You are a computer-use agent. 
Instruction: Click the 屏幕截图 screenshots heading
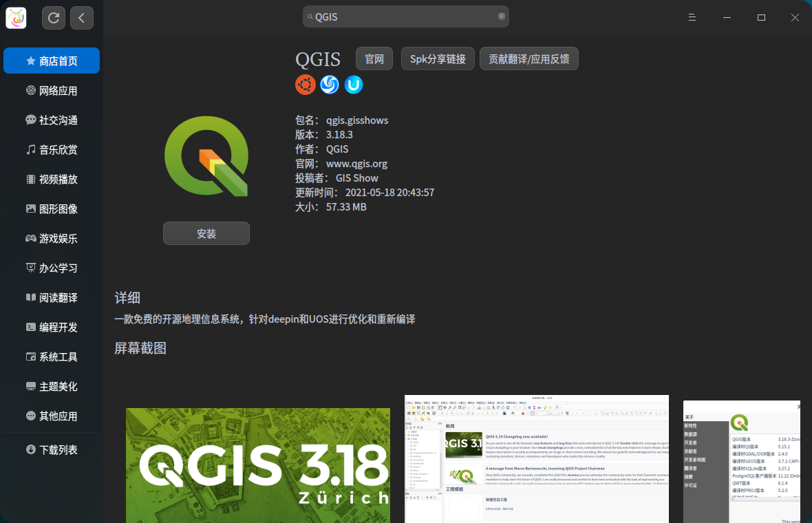pyautogui.click(x=140, y=348)
